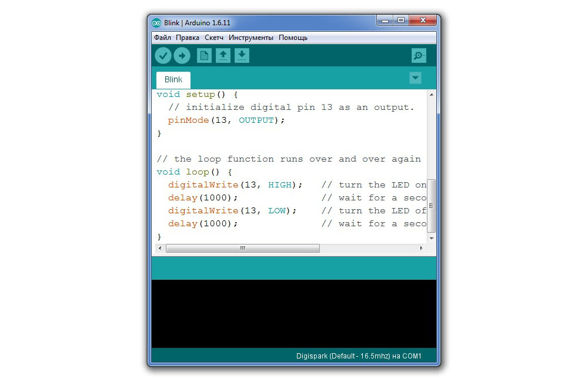588x382 pixels.
Task: Open the Файл menu
Action: coord(162,38)
